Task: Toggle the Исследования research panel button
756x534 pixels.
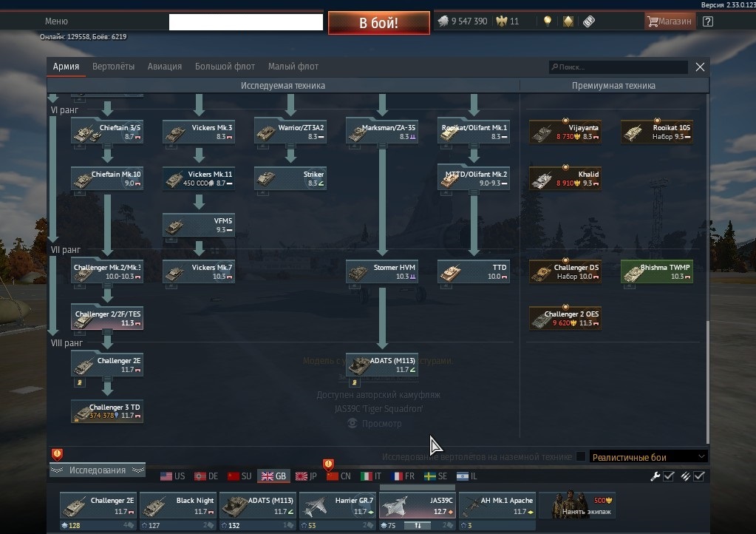Action: (98, 470)
